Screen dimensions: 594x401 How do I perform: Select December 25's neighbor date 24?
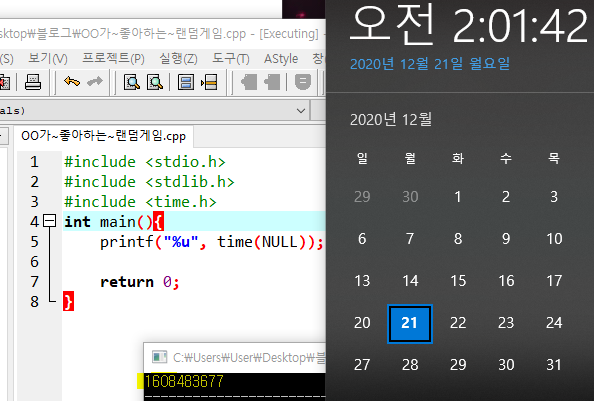pyautogui.click(x=553, y=323)
